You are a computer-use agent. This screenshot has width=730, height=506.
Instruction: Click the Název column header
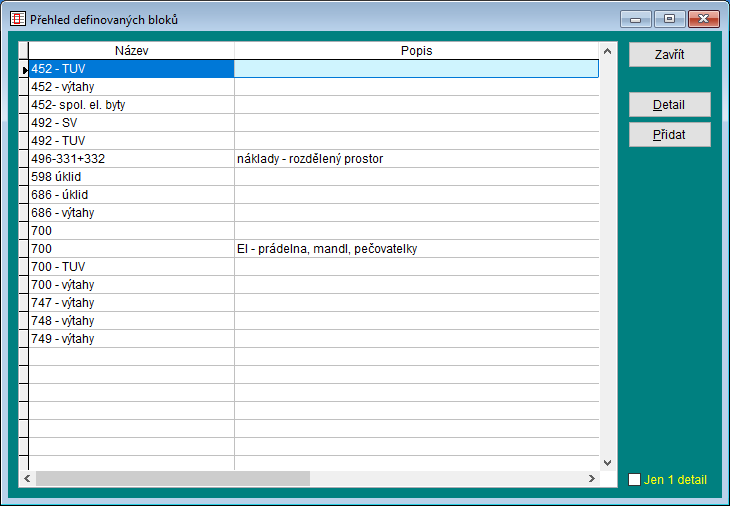pyautogui.click(x=131, y=50)
